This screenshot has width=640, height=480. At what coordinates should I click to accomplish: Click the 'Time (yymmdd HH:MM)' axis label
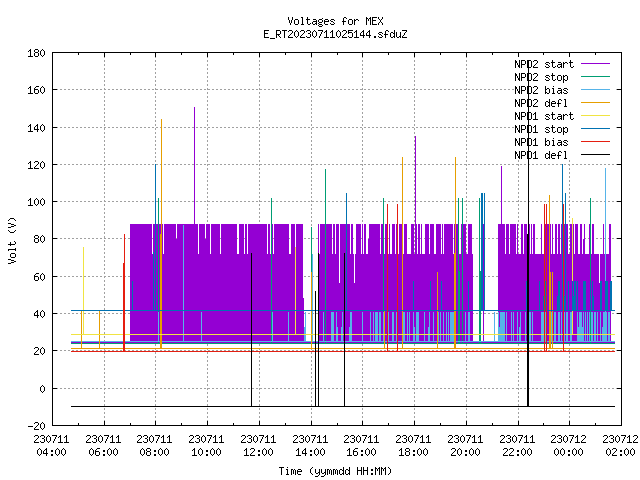pyautogui.click(x=335, y=471)
